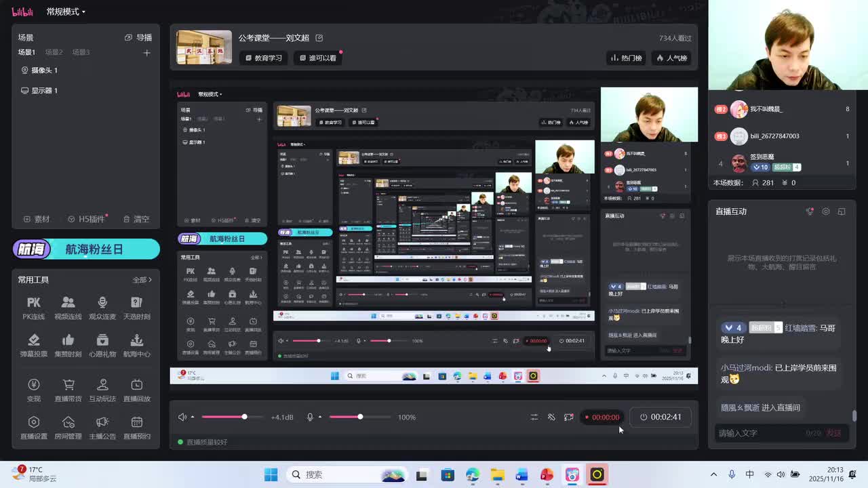
Task: Toggle the 00:00:00 recording button
Action: 601,418
